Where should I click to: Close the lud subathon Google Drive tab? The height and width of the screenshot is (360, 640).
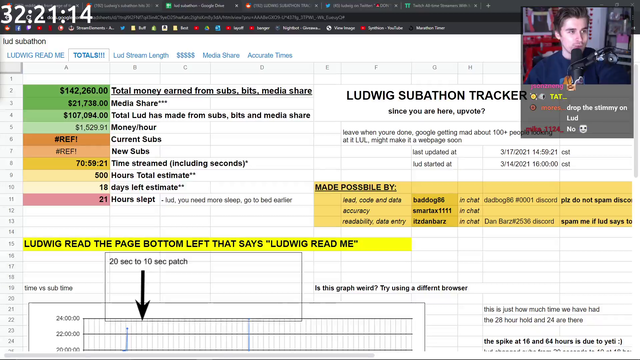pyautogui.click(x=236, y=6)
